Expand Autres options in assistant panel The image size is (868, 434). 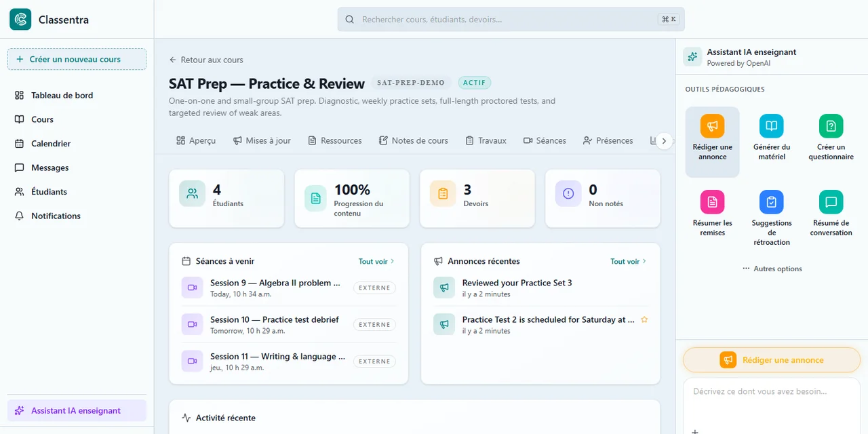coord(772,269)
